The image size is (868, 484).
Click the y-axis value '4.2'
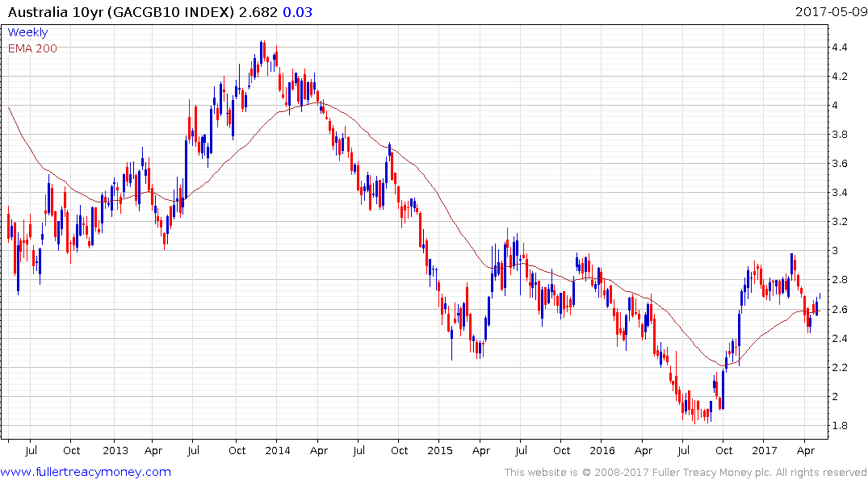click(x=839, y=77)
